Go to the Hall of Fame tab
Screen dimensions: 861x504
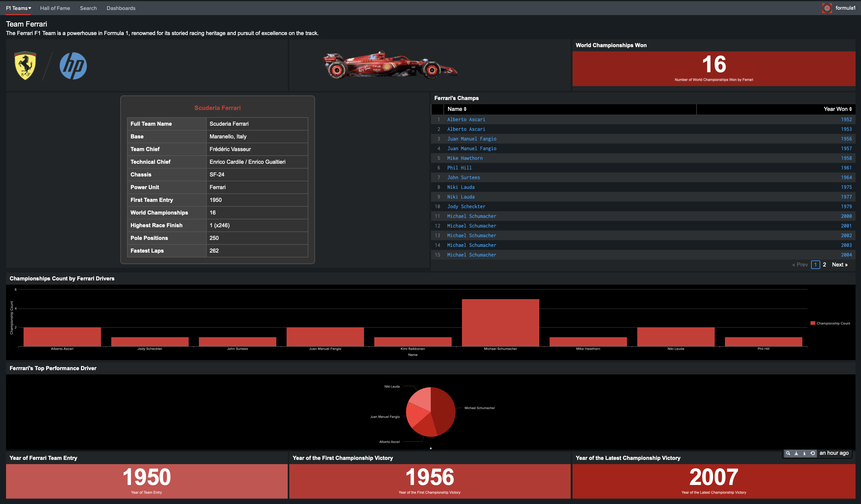click(55, 8)
